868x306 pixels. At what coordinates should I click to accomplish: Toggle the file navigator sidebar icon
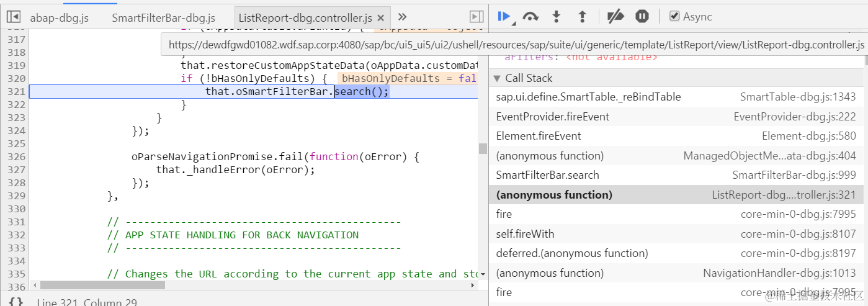pos(13,17)
